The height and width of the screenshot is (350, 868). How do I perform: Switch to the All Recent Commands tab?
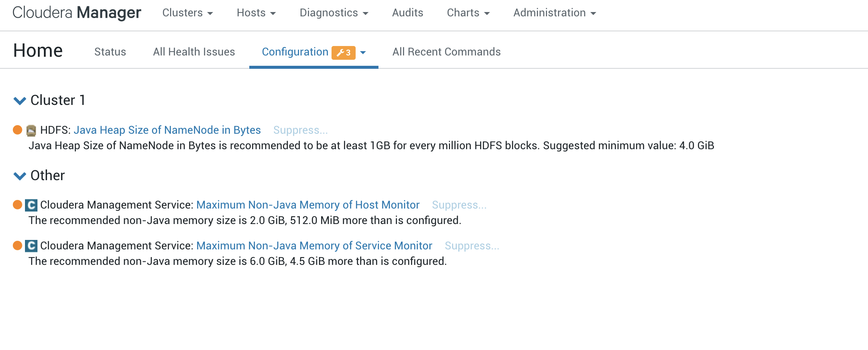446,52
